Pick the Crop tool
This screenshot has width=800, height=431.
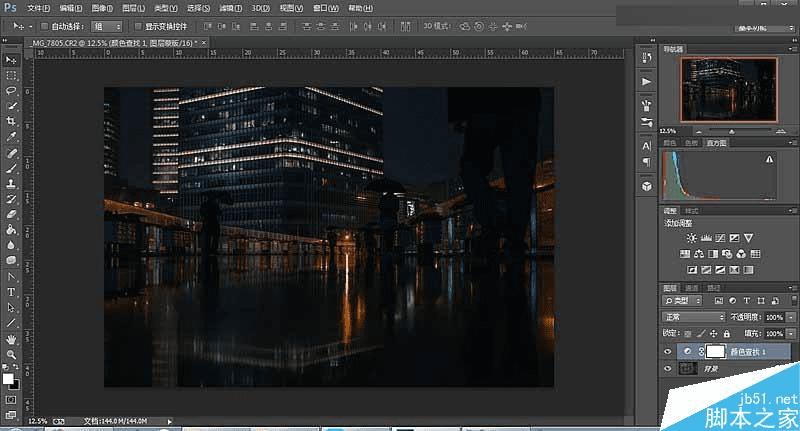coord(11,120)
